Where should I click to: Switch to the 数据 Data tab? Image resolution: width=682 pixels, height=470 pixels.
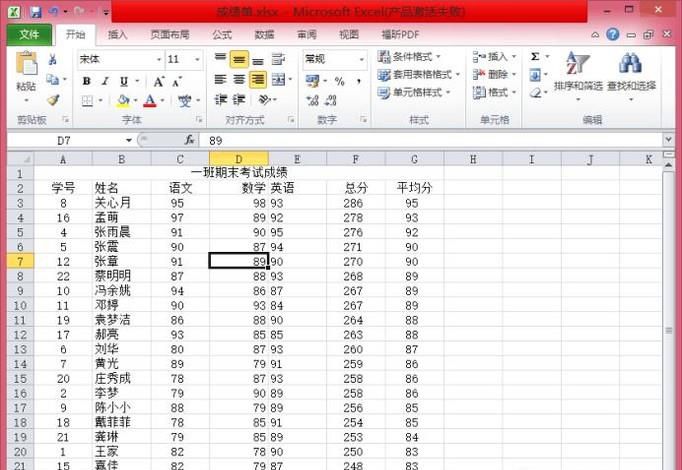pos(264,35)
